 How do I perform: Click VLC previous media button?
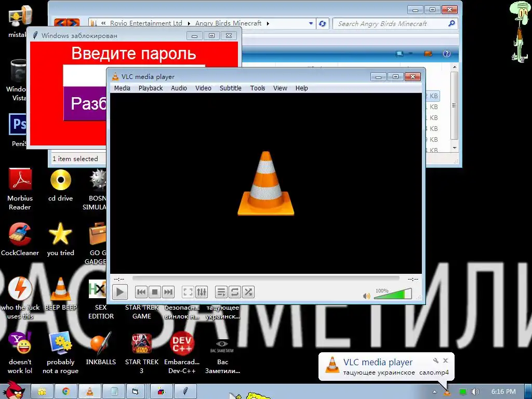[x=141, y=292]
